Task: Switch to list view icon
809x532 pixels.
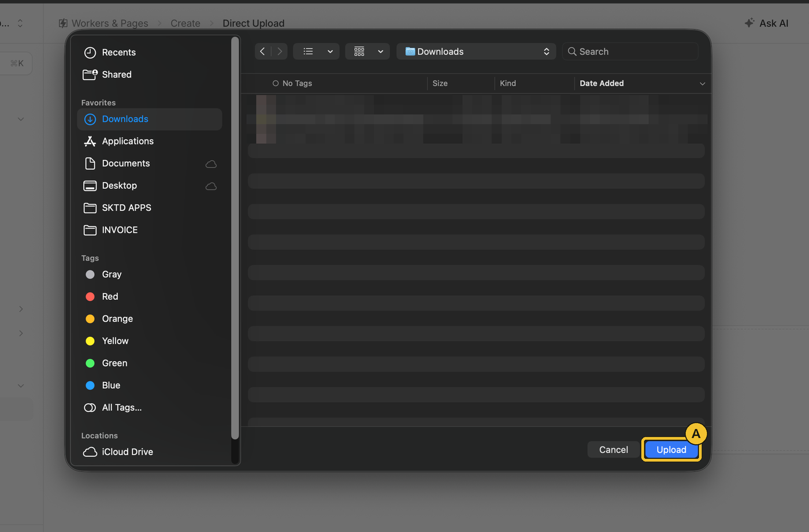Action: (x=308, y=51)
